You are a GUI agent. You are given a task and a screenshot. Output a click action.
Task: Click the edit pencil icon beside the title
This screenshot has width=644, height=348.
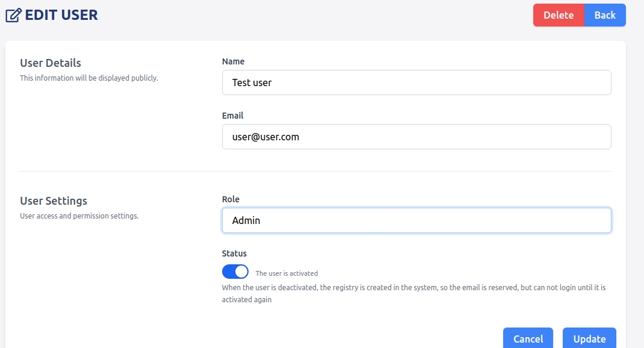click(x=13, y=15)
